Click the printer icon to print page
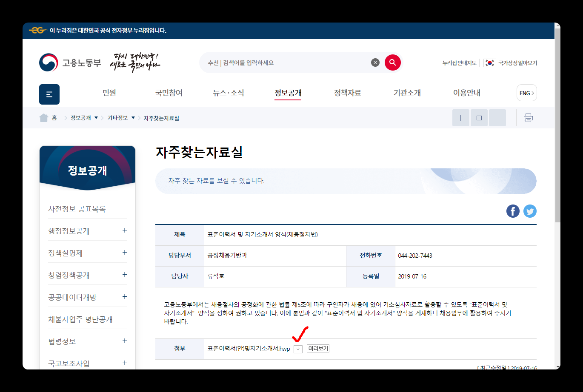The height and width of the screenshot is (392, 583). point(528,118)
